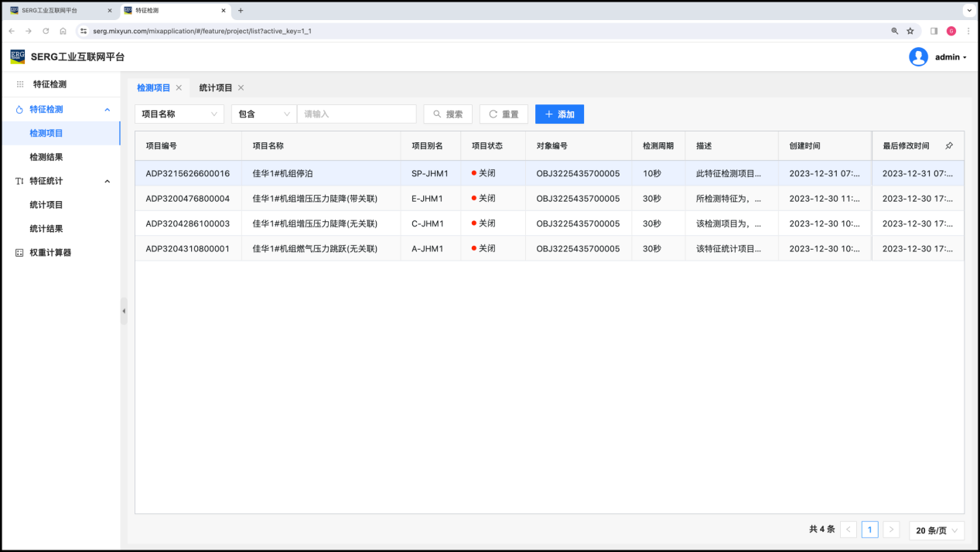The width and height of the screenshot is (980, 552).
Task: Open 检测结果 in the sidebar
Action: pyautogui.click(x=46, y=157)
